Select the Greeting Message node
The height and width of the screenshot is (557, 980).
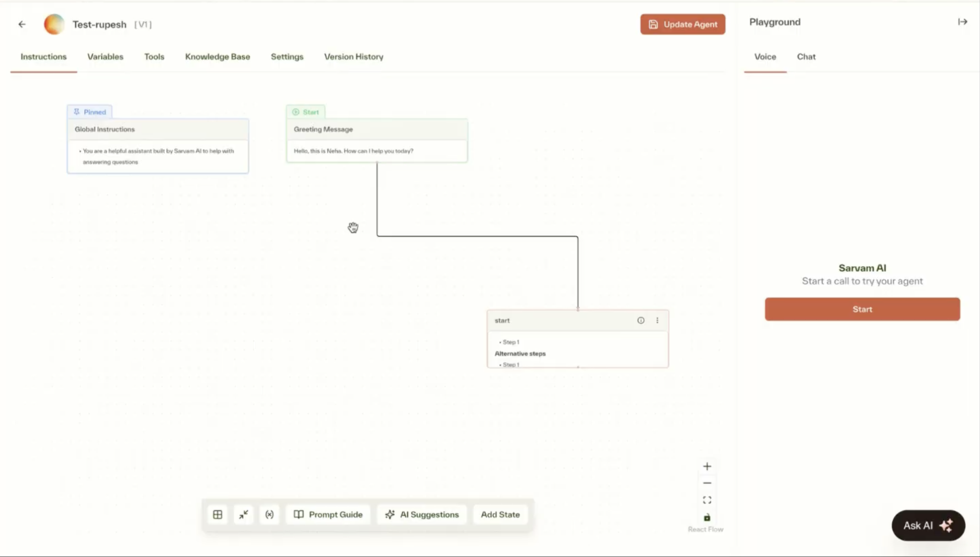pos(377,140)
